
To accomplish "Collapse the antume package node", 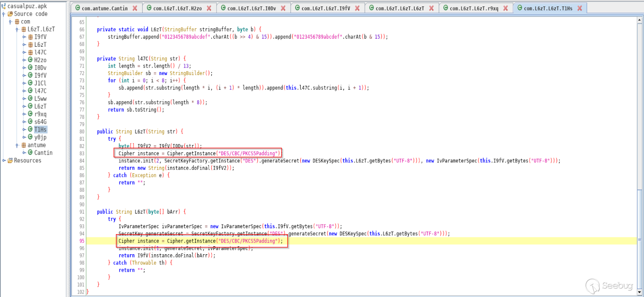I will tap(17, 145).
